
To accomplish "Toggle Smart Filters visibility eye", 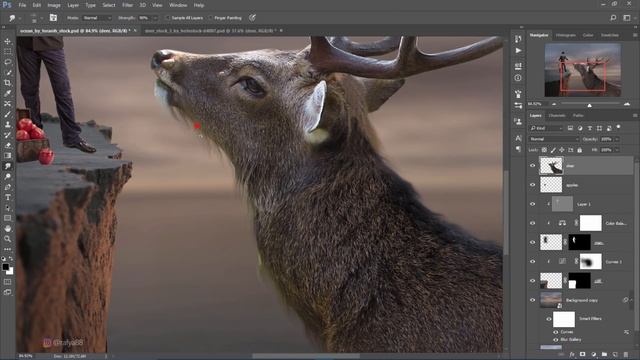I will (549, 319).
